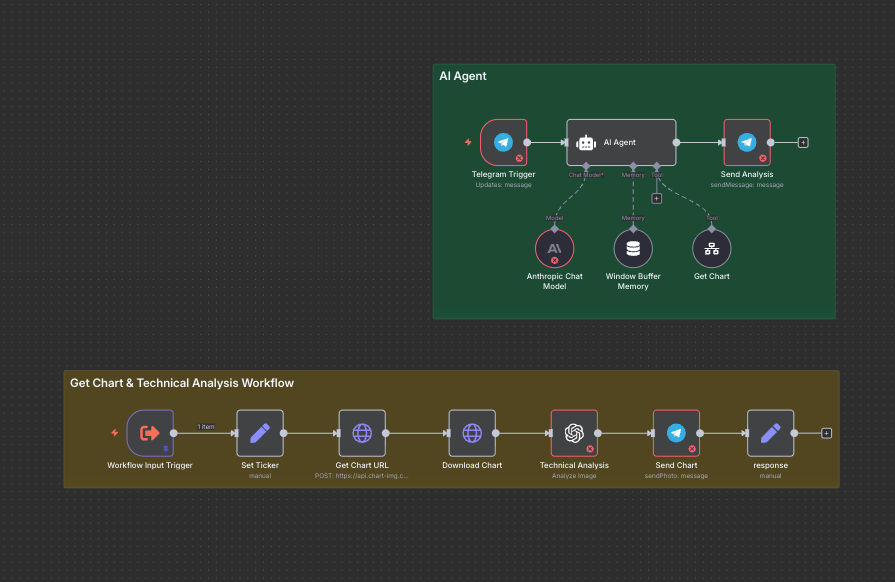Open the Anthropic Chat Model node

554,248
